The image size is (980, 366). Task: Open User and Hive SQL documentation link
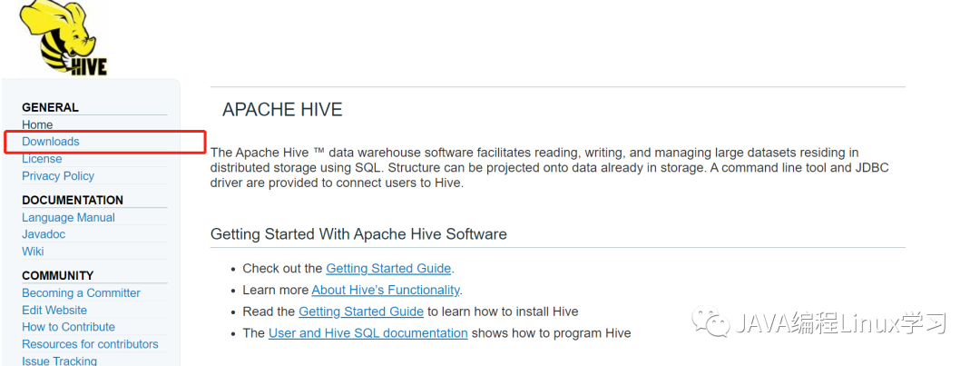click(x=368, y=332)
